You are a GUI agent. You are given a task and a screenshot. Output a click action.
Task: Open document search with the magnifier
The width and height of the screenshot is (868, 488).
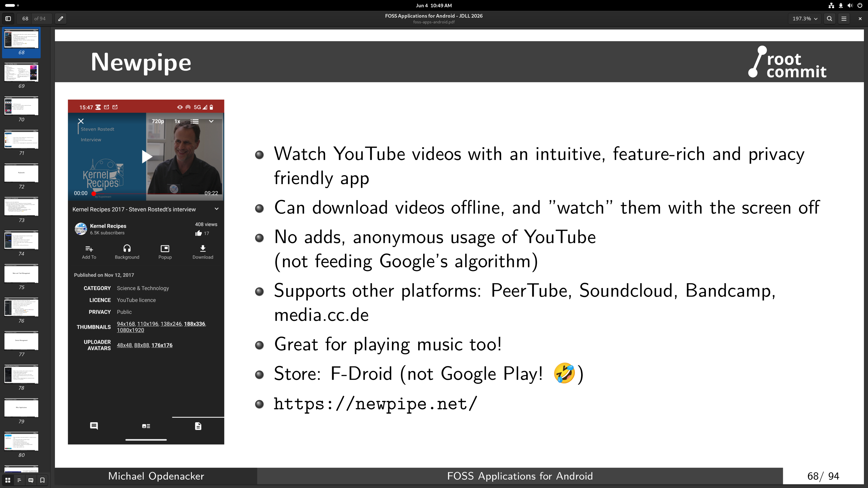point(830,19)
